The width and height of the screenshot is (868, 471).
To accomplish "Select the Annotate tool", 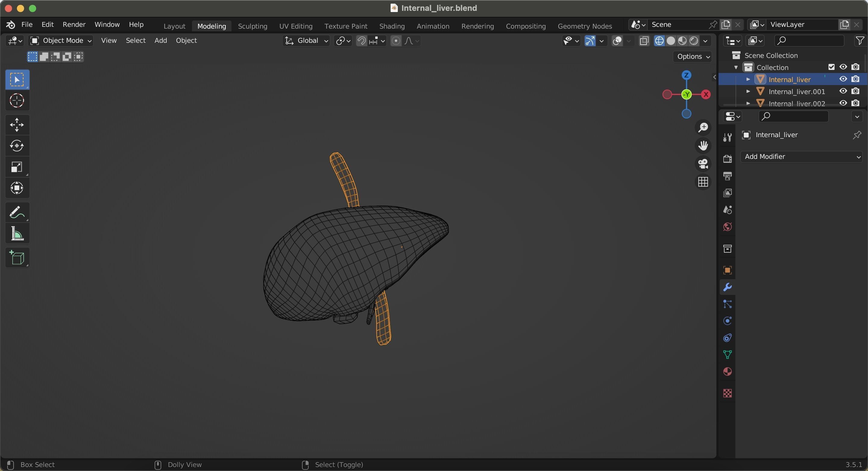I will (x=17, y=212).
